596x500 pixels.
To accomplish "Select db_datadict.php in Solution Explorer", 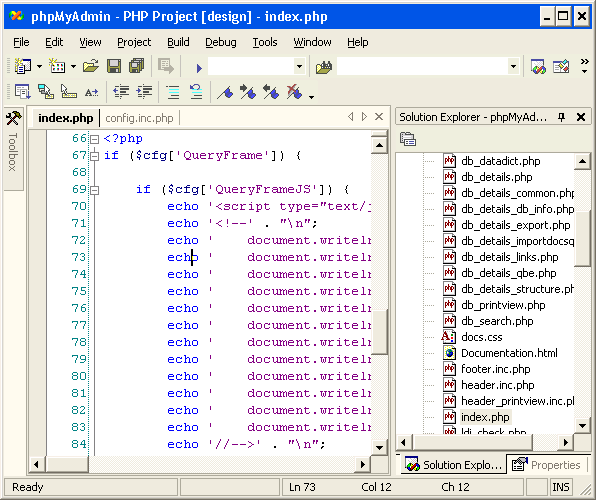I will click(x=500, y=161).
